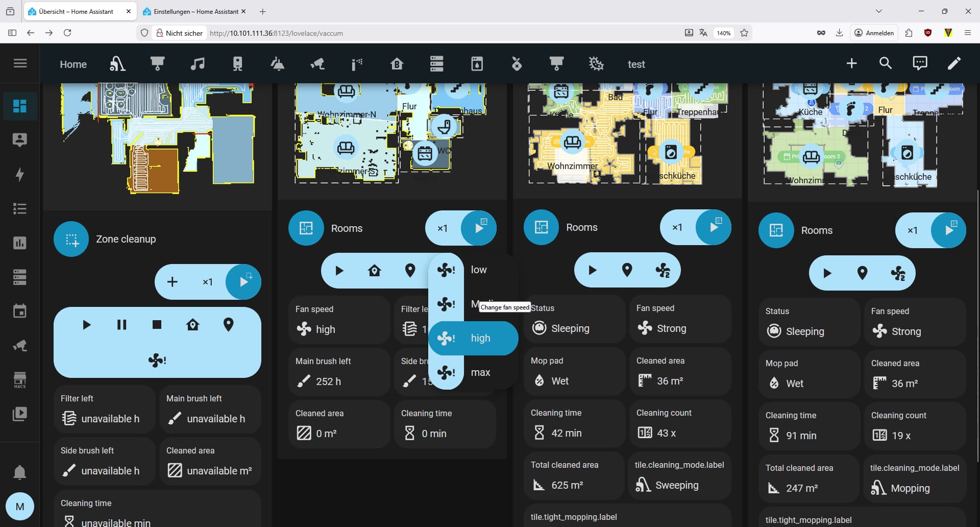The height and width of the screenshot is (527, 980).
Task: Select sofa room icon on the green map
Action: (811, 156)
